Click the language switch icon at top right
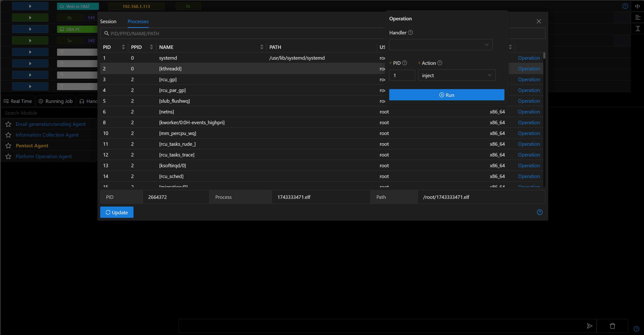644x335 pixels. (x=637, y=6)
